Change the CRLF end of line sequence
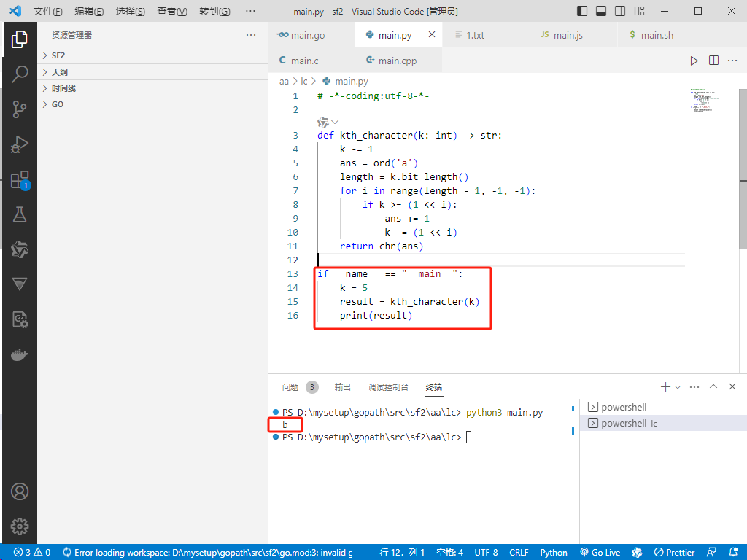The image size is (747, 560). pyautogui.click(x=519, y=553)
